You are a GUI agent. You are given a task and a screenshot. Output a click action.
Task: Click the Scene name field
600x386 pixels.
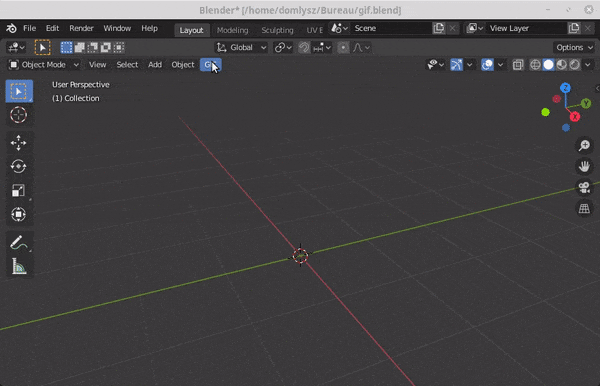390,28
